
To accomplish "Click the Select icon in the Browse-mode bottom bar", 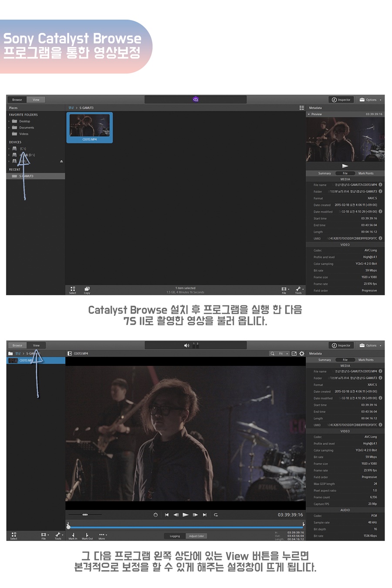I will click(73, 290).
